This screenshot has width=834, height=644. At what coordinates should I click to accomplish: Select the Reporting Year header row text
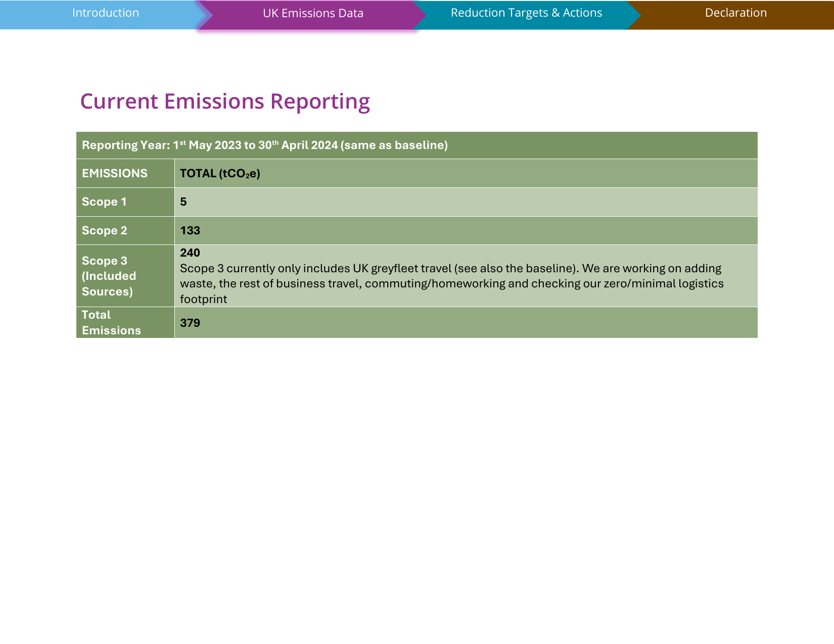(x=265, y=145)
